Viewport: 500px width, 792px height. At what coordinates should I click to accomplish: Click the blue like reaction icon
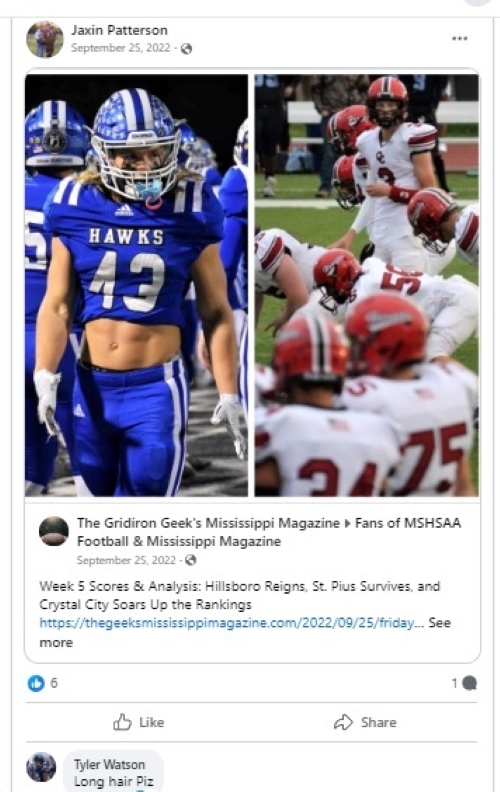36,683
